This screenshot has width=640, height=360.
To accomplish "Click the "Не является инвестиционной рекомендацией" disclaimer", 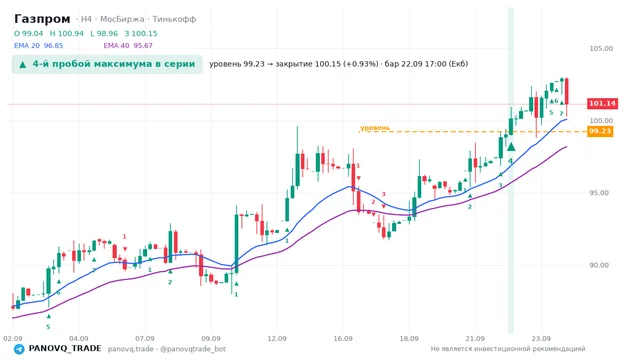I will pyautogui.click(x=508, y=349).
